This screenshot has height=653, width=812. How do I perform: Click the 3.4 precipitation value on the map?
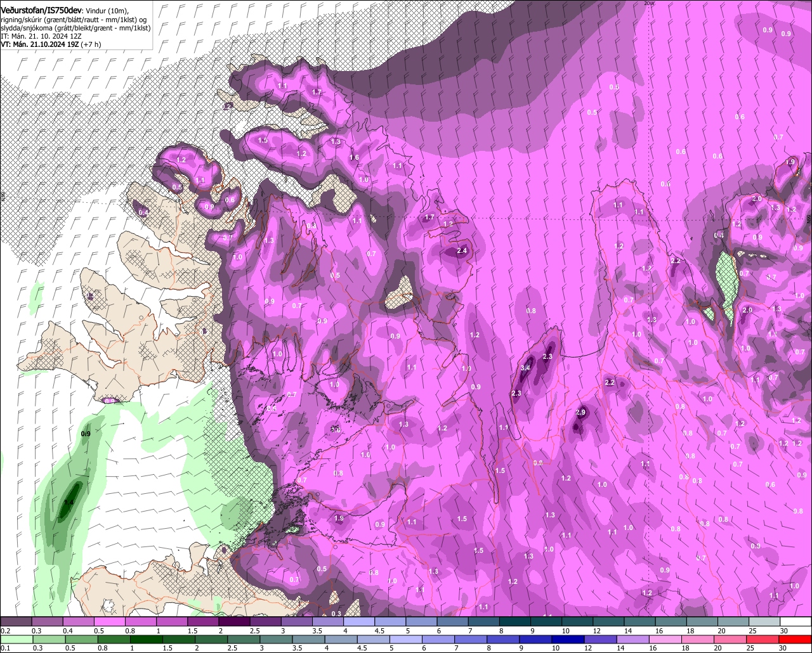525,368
